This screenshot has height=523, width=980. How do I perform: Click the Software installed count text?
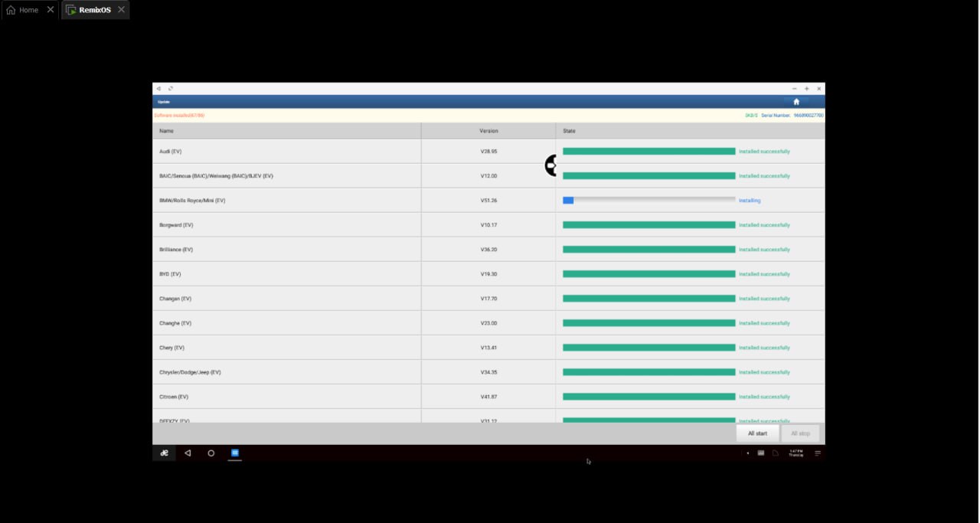coord(179,116)
